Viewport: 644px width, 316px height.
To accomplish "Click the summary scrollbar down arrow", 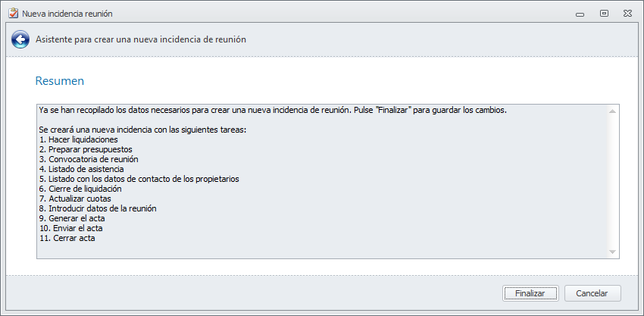I will coord(612,252).
